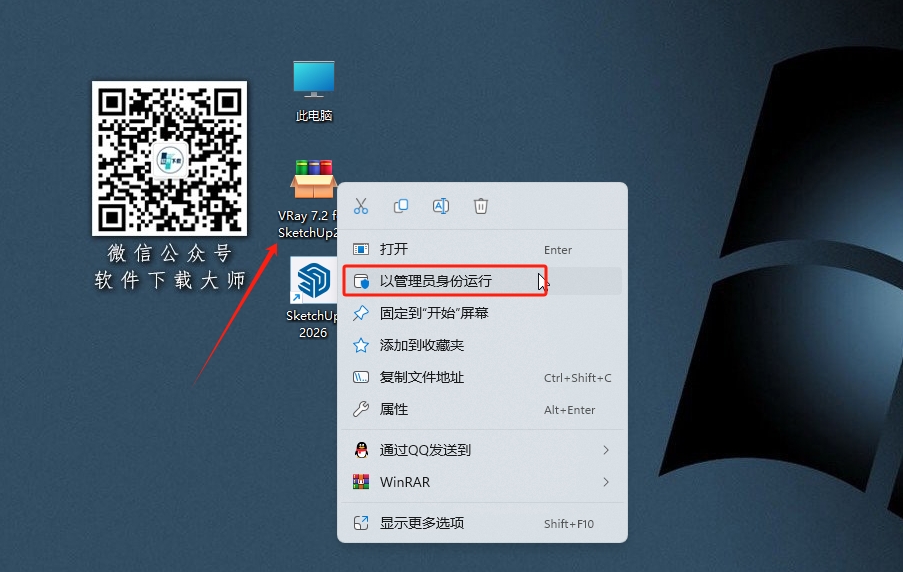Click the star icon beside 添加到收藏夹
Screen dimensions: 903x572
[361, 346]
